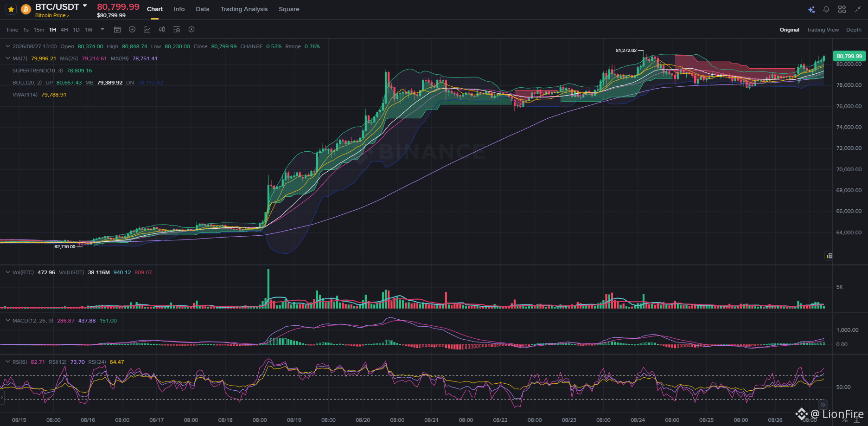Viewport: 868px width, 426px height.
Task: Click the hexagon icon in chart toolbar
Action: (x=191, y=30)
